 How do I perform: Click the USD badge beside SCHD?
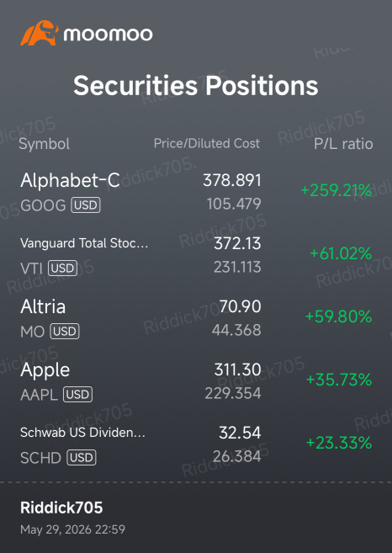click(x=82, y=458)
